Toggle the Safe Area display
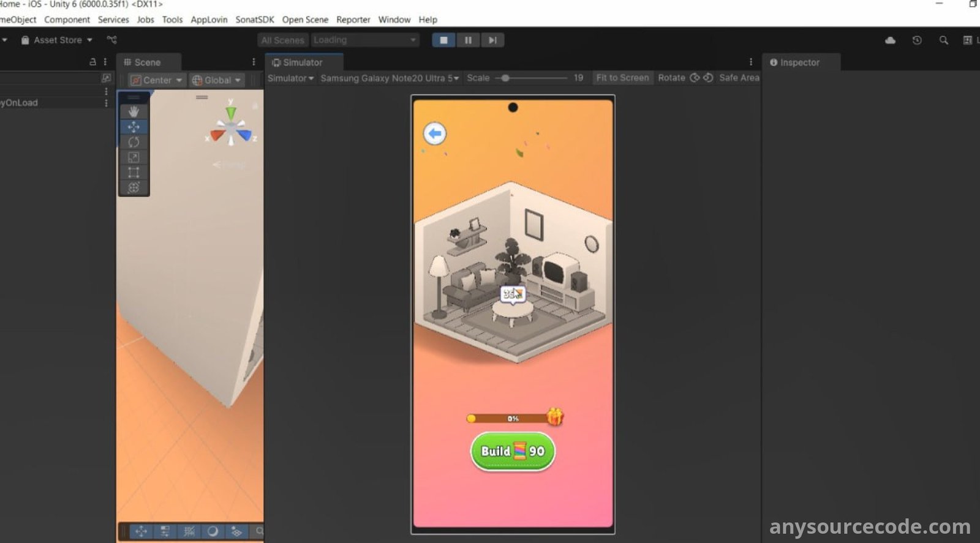Screen dimensions: 980x543 (739, 78)
